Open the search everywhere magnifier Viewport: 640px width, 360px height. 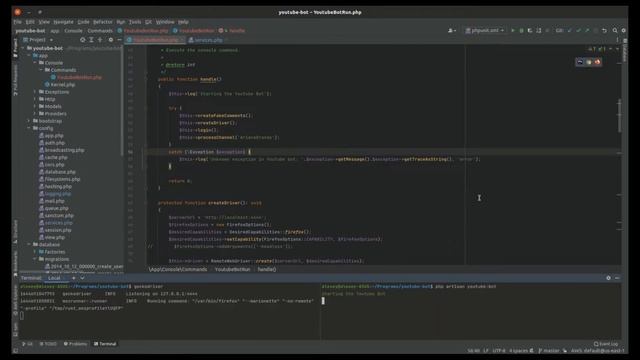tap(615, 31)
